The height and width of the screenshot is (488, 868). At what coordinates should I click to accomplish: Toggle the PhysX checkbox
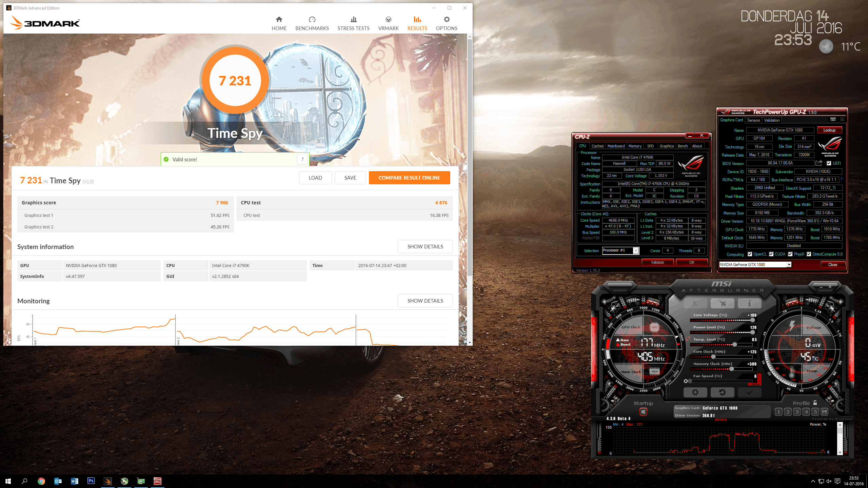click(x=790, y=254)
